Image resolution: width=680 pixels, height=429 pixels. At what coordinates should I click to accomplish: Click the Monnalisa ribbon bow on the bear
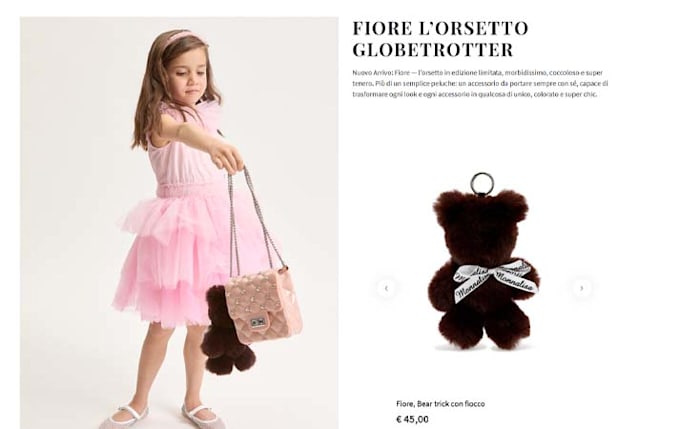click(496, 279)
